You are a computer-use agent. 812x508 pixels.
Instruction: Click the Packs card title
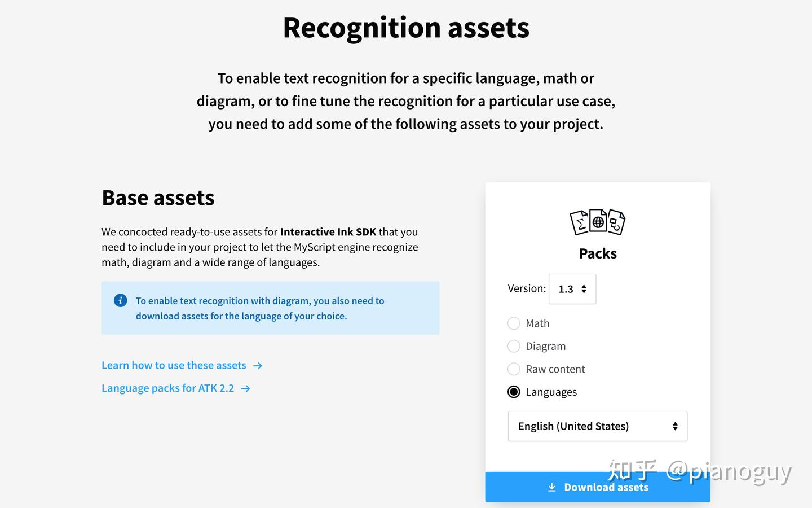(597, 253)
